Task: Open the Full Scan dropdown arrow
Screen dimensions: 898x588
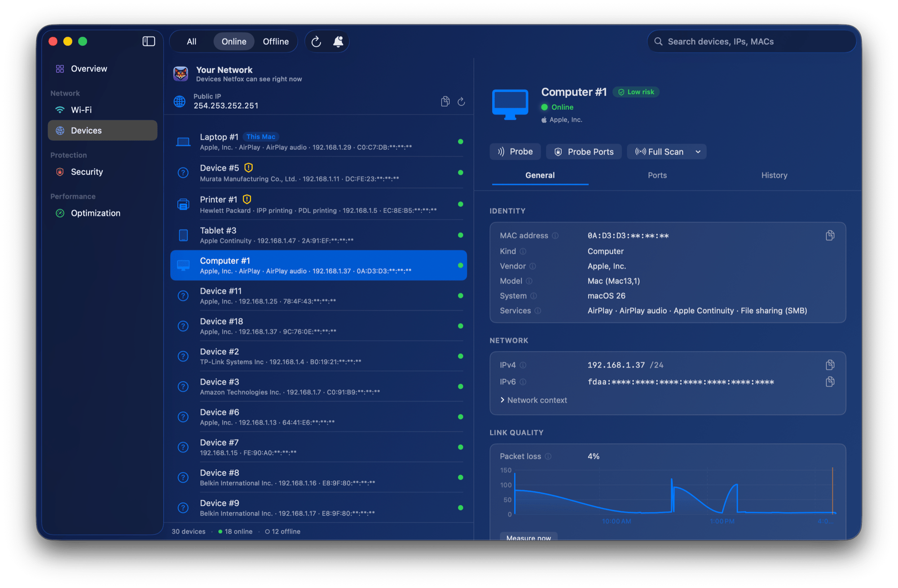Action: tap(698, 152)
